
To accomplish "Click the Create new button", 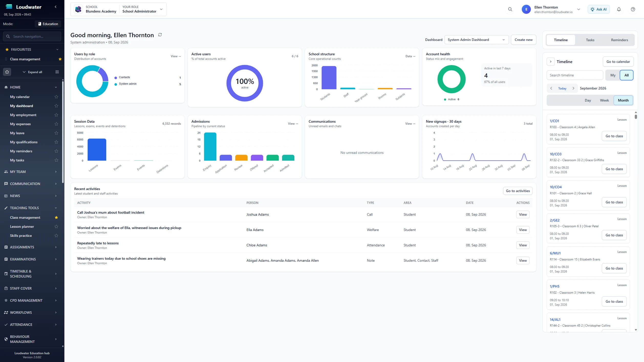I will (x=523, y=40).
